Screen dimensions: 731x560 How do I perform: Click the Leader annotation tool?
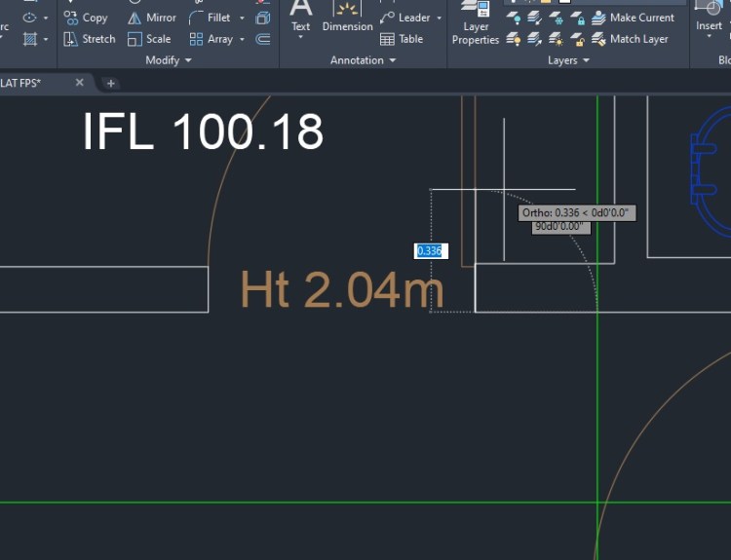pos(405,18)
